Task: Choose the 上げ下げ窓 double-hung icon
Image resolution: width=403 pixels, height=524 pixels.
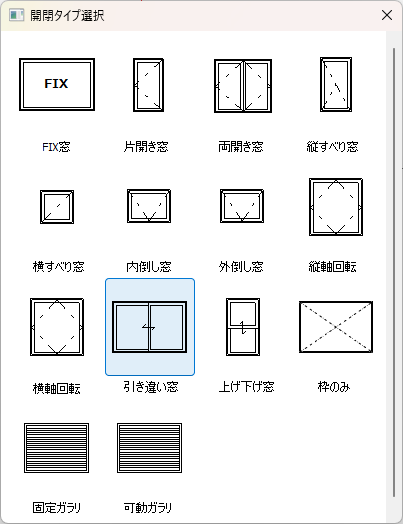Action: click(x=243, y=327)
